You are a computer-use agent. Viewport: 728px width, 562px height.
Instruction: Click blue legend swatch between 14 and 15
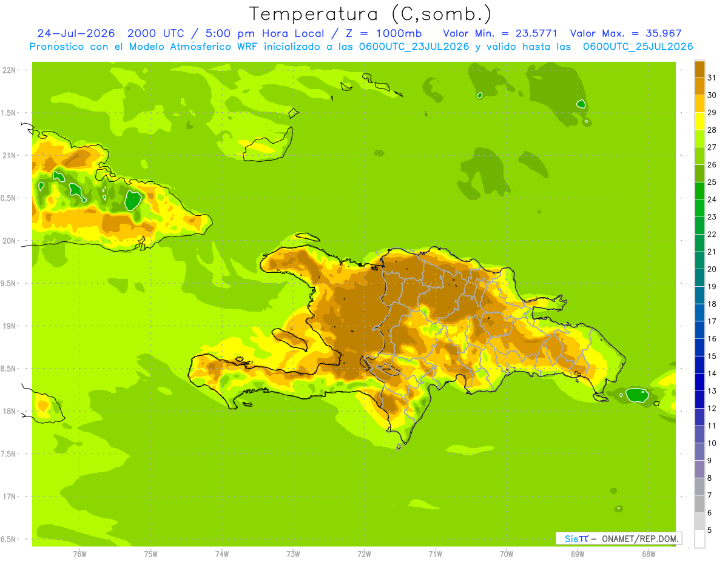click(700, 364)
